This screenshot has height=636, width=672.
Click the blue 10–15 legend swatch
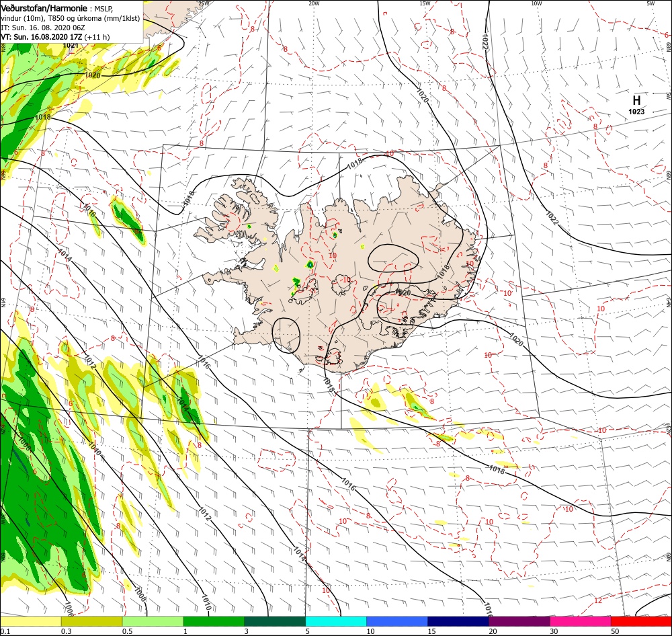(397, 621)
